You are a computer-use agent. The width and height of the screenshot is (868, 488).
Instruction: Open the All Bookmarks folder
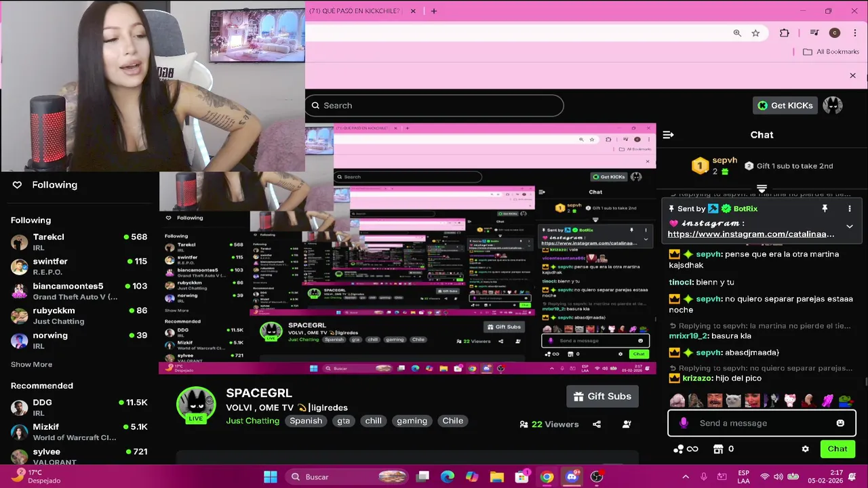coord(831,52)
